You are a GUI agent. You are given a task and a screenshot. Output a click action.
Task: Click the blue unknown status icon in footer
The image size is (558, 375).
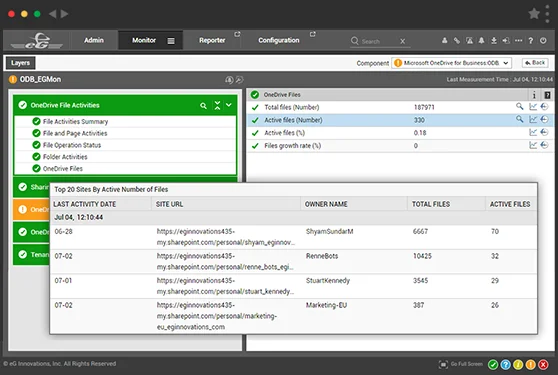pos(505,364)
